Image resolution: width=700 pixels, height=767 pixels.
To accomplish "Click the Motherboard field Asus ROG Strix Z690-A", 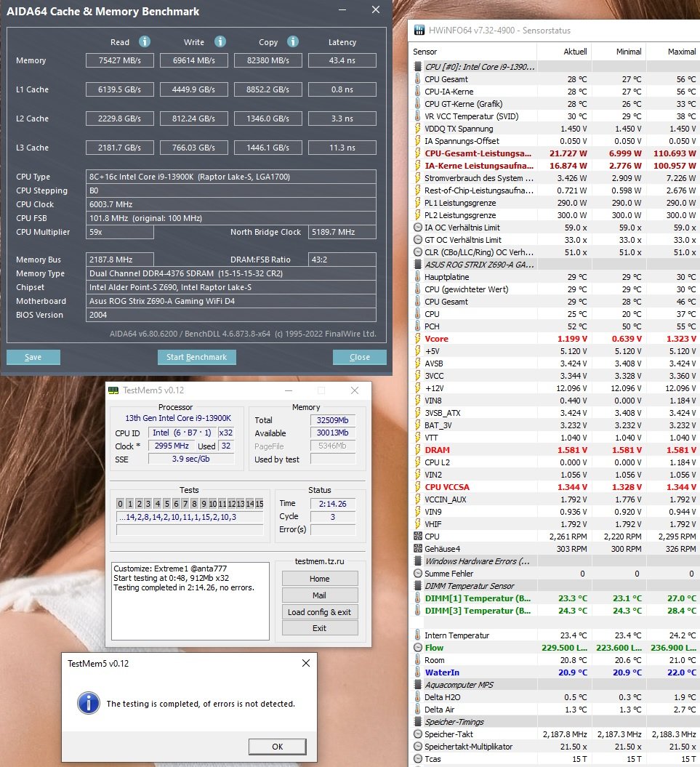I will (x=231, y=301).
